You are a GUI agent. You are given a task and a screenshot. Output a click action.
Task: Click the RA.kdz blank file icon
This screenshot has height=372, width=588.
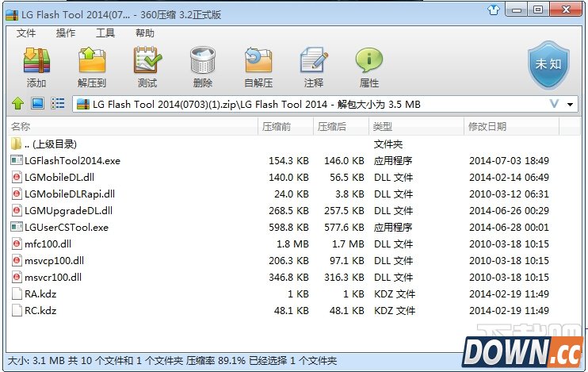point(17,293)
